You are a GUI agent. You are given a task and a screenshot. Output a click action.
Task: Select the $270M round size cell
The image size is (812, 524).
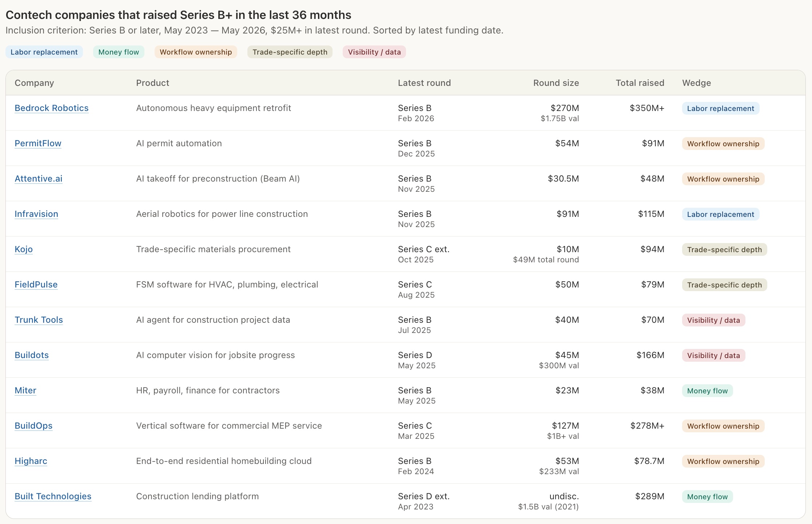pos(565,108)
